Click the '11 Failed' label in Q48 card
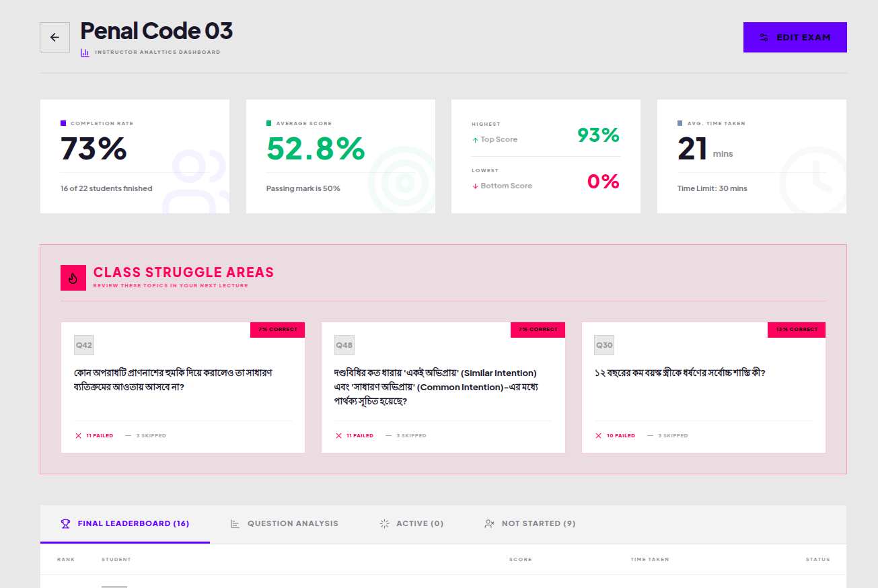This screenshot has height=588, width=878. [360, 436]
